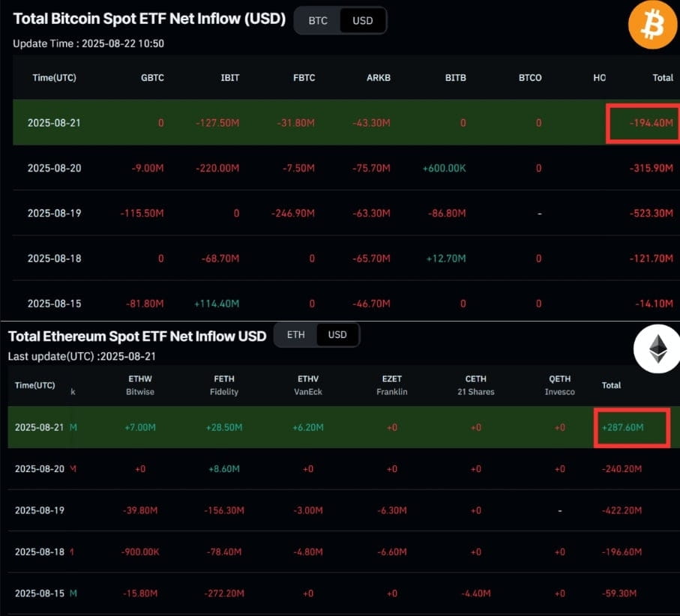
Task: Select the 2025-08-19 Bitcoin row date
Action: 54,214
